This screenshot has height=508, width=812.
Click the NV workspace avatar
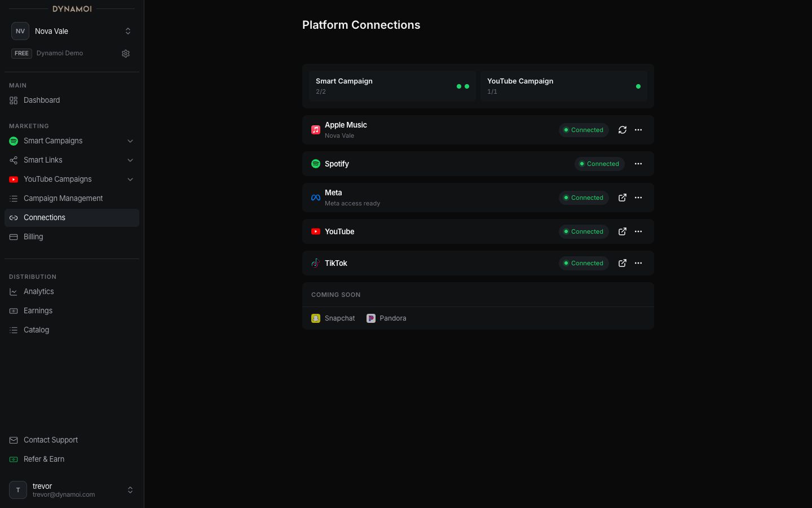[x=20, y=31]
